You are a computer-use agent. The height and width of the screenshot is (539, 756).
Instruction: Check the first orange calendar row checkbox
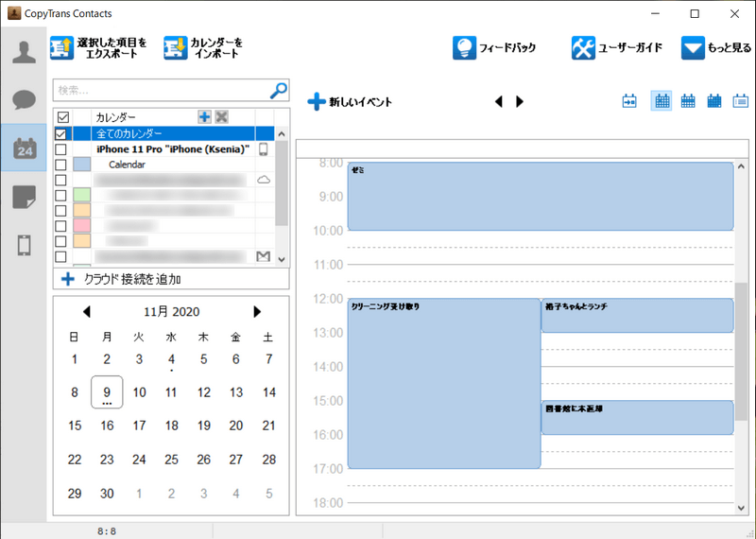coord(60,211)
